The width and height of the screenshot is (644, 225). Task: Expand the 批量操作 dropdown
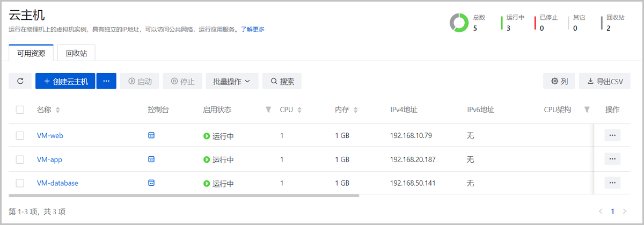[x=232, y=81]
